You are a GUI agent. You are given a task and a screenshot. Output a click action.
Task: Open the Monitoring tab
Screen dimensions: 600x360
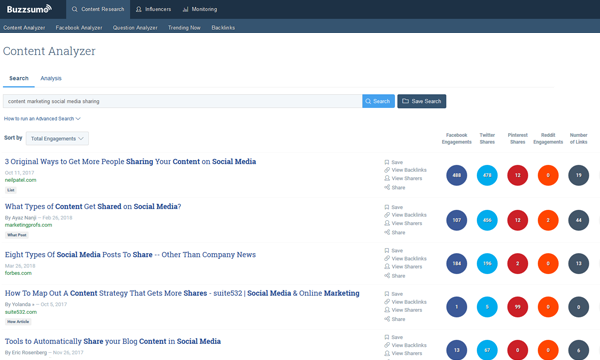[x=200, y=9]
